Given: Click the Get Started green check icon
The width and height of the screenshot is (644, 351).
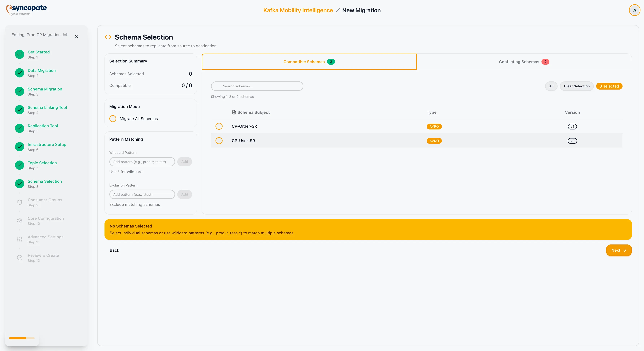Looking at the screenshot, I should point(19,54).
